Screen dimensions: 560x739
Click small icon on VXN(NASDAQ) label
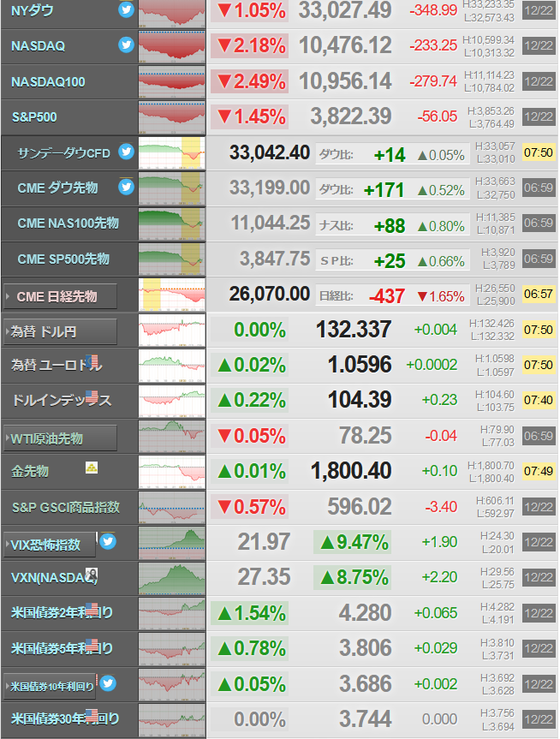tap(92, 574)
